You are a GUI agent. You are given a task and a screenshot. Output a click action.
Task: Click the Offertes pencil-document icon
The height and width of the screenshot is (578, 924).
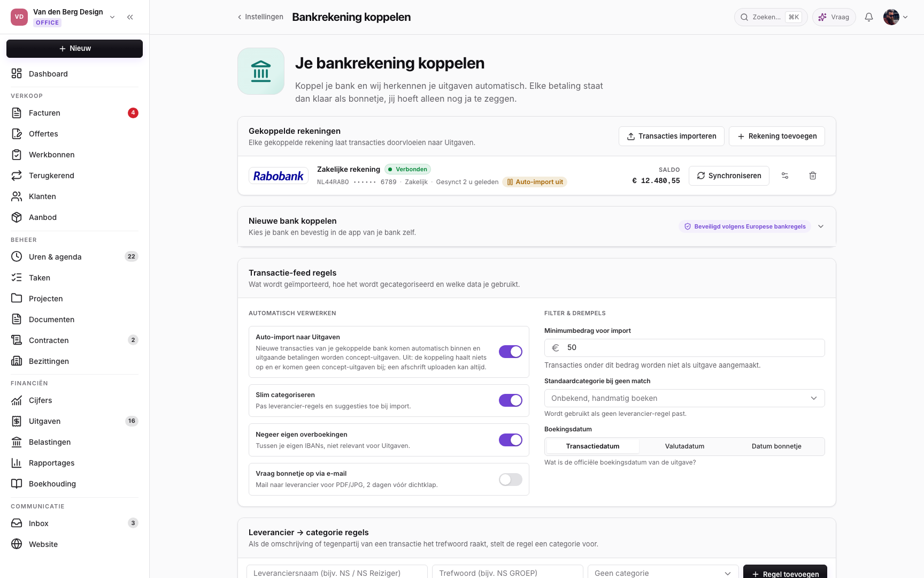point(17,133)
